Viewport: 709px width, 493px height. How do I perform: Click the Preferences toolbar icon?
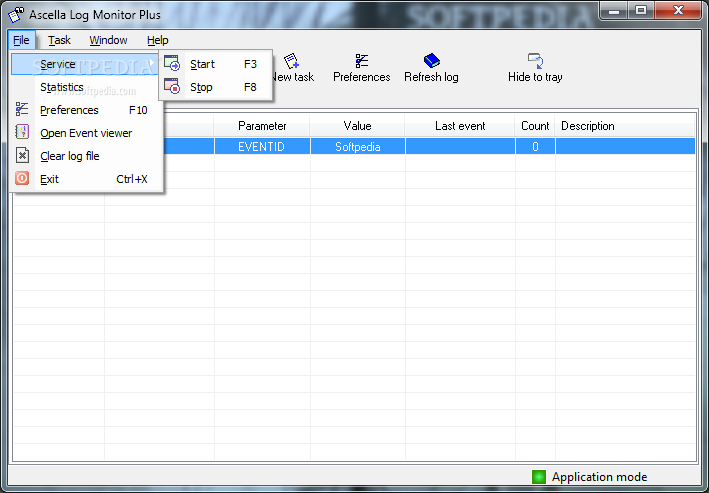coord(362,61)
